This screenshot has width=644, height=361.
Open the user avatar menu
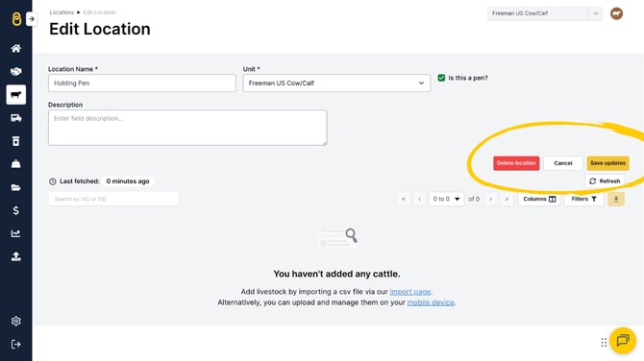tap(616, 13)
